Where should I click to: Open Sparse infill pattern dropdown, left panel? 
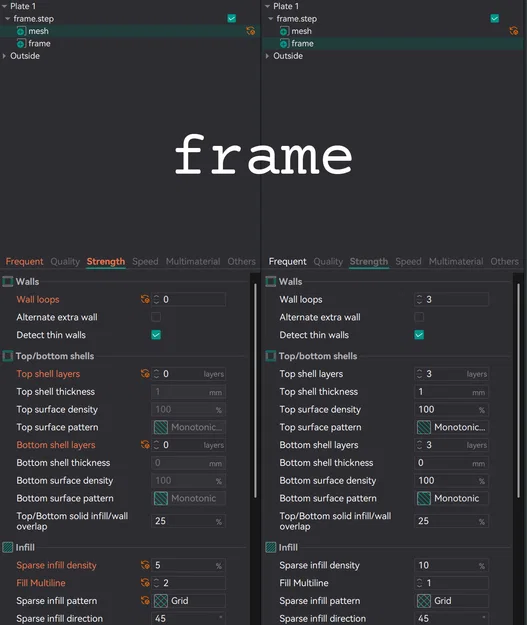click(x=189, y=601)
